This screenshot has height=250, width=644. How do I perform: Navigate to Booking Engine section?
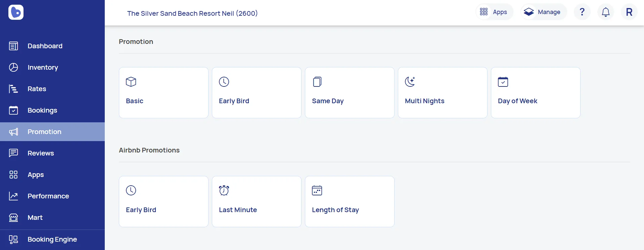click(x=52, y=239)
